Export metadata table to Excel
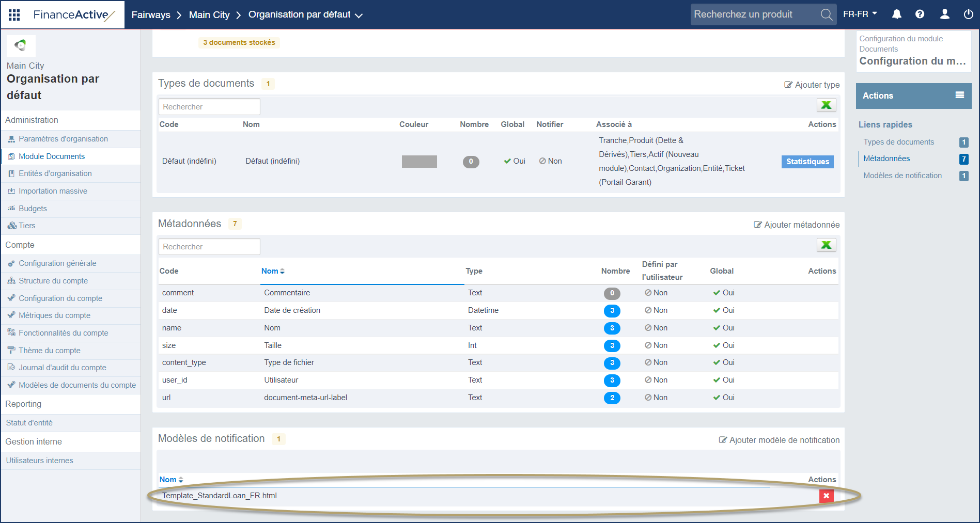The image size is (980, 523). point(826,245)
